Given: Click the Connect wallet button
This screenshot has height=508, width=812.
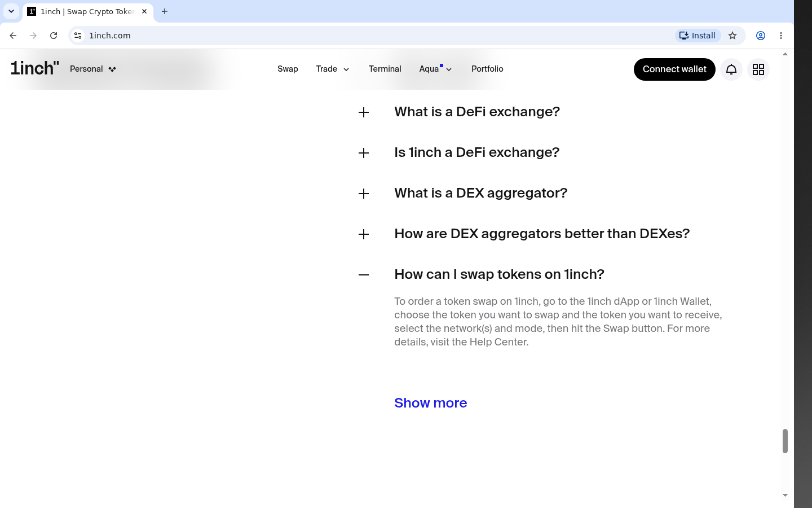Looking at the screenshot, I should point(674,69).
